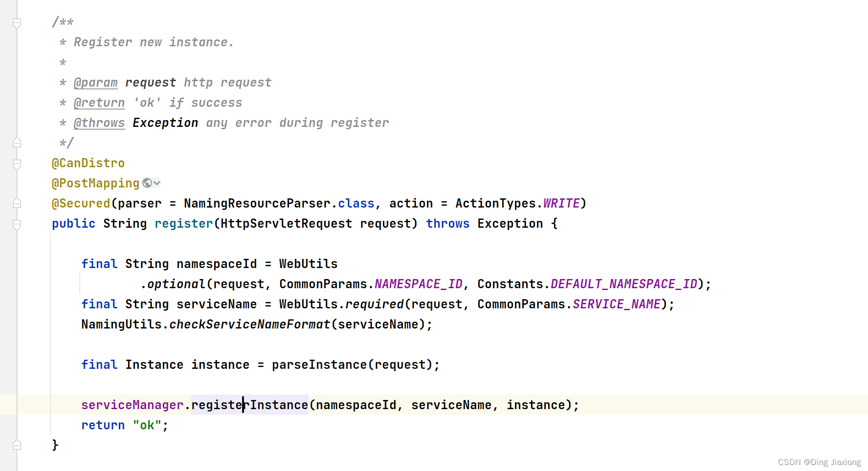Click the return keyword

pyautogui.click(x=103, y=425)
